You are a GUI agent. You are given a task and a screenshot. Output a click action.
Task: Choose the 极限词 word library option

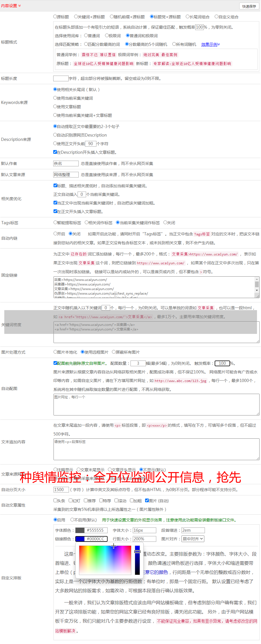coord(107,36)
